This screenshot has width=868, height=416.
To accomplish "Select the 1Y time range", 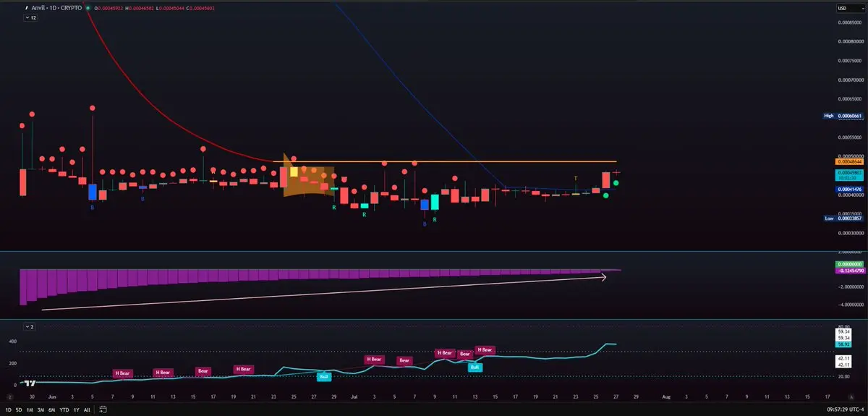I will click(x=76, y=409).
